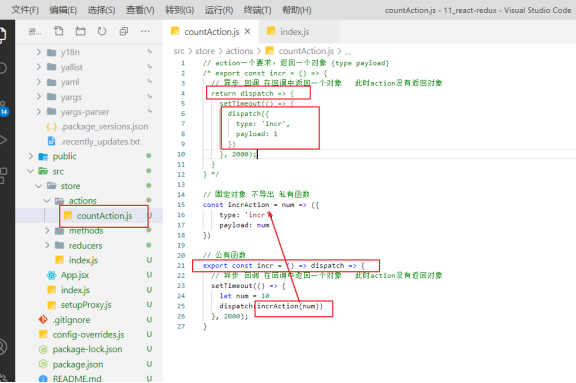Expand the methods folder

coord(89,231)
